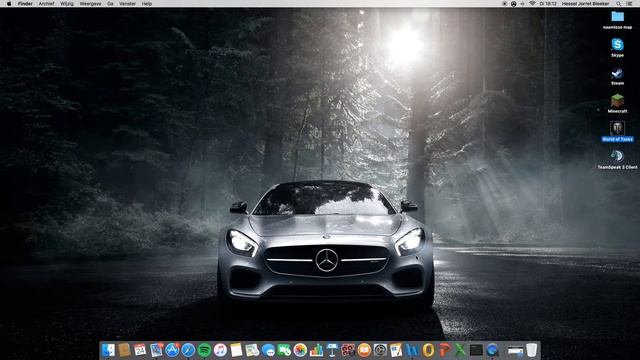Open Mail in the dock
The height and width of the screenshot is (360, 640).
(x=156, y=350)
